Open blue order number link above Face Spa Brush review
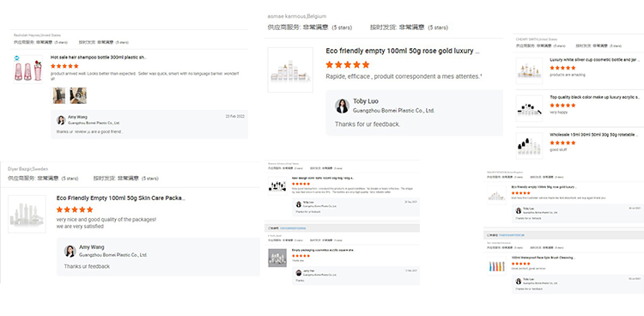Screen dimensions: 644x316 point(512,235)
